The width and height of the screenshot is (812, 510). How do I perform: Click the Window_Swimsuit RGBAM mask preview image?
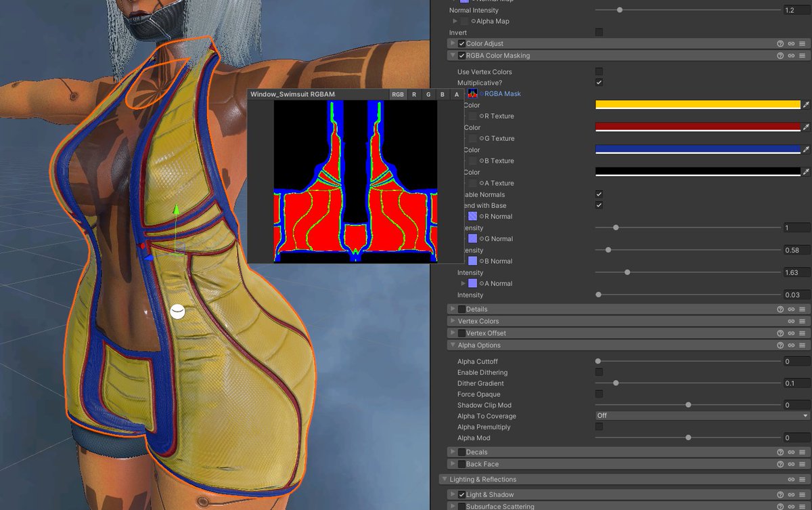(x=355, y=182)
